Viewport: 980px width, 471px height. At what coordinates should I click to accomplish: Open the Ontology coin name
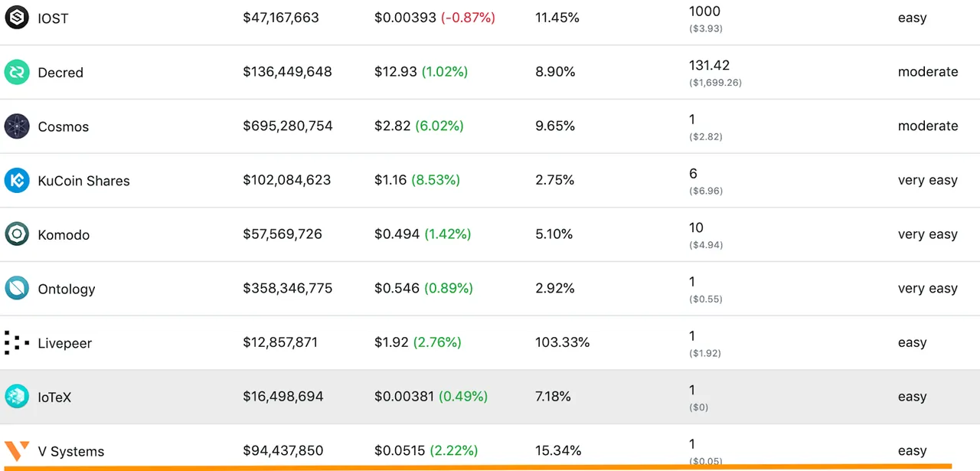[x=67, y=289]
